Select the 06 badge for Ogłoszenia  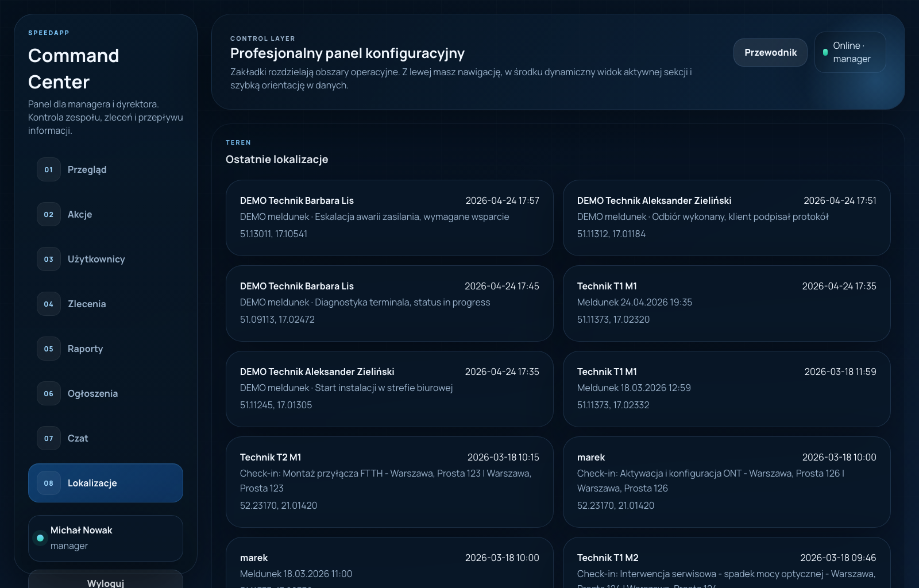point(49,394)
